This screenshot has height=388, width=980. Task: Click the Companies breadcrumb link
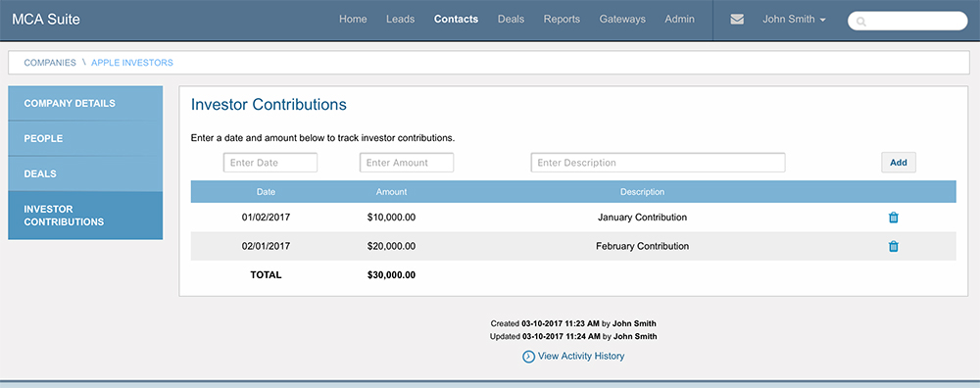(50, 63)
